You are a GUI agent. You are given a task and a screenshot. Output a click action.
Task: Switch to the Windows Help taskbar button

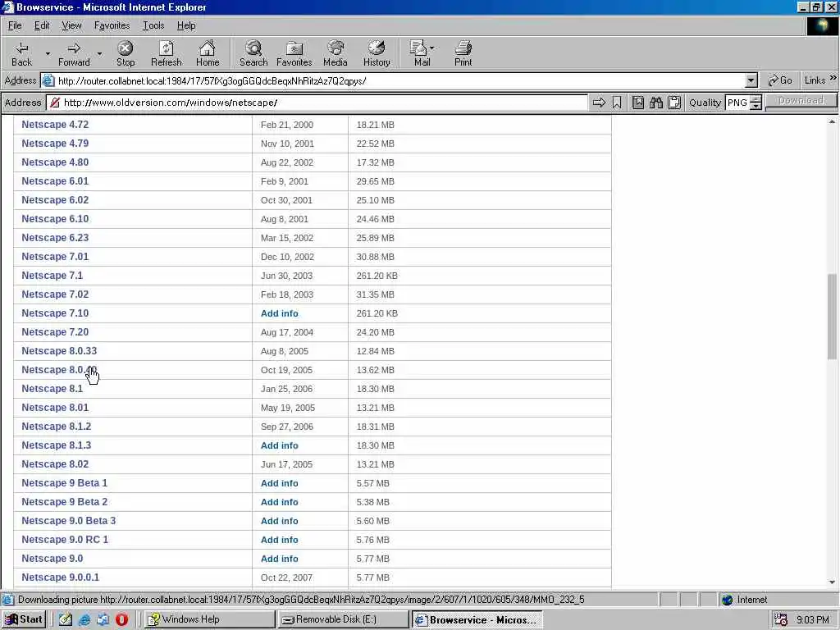(209, 619)
